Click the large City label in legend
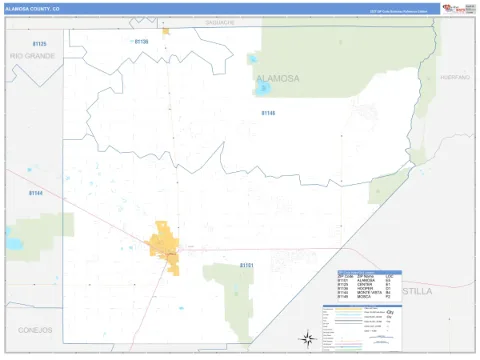The height and width of the screenshot is (360, 480). (390, 312)
